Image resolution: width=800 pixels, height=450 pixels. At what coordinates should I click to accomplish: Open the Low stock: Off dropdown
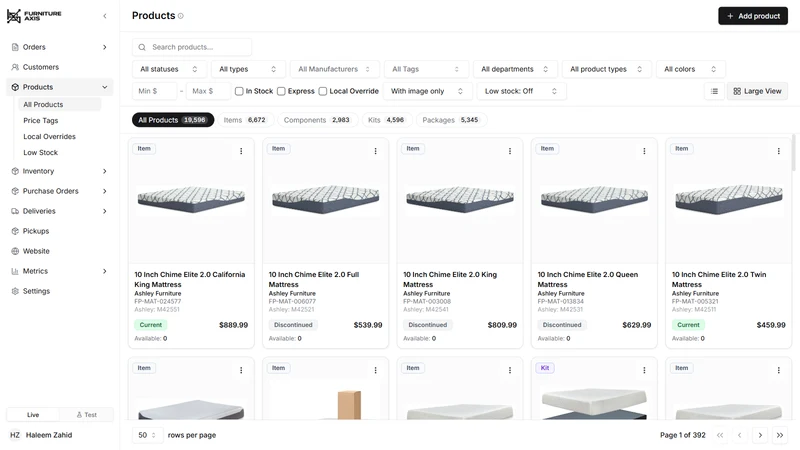(521, 91)
